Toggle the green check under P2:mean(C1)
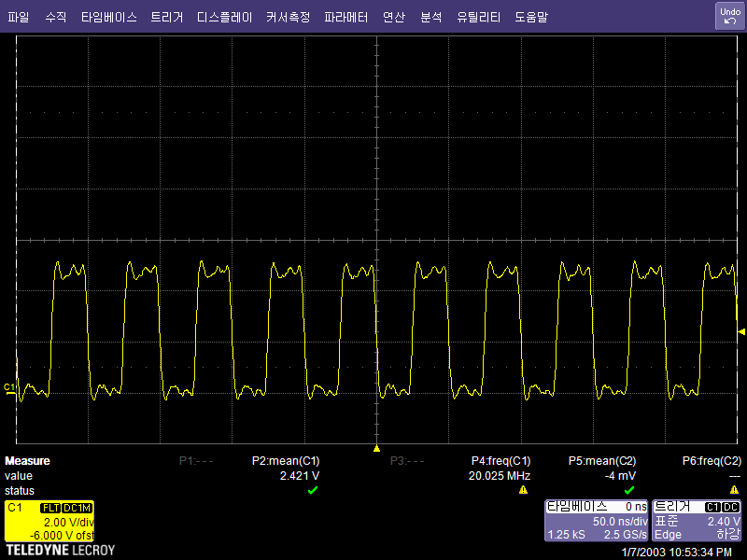This screenshot has height=560, width=747. [x=314, y=490]
